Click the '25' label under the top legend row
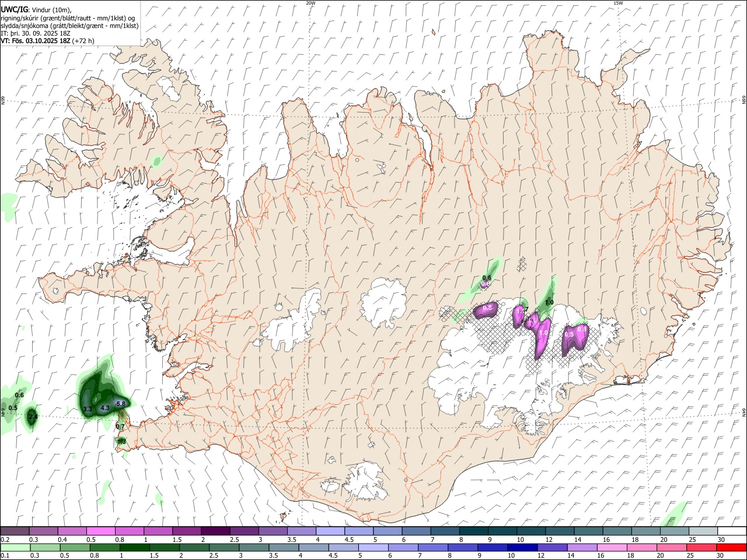The height and width of the screenshot is (560, 747). (692, 540)
